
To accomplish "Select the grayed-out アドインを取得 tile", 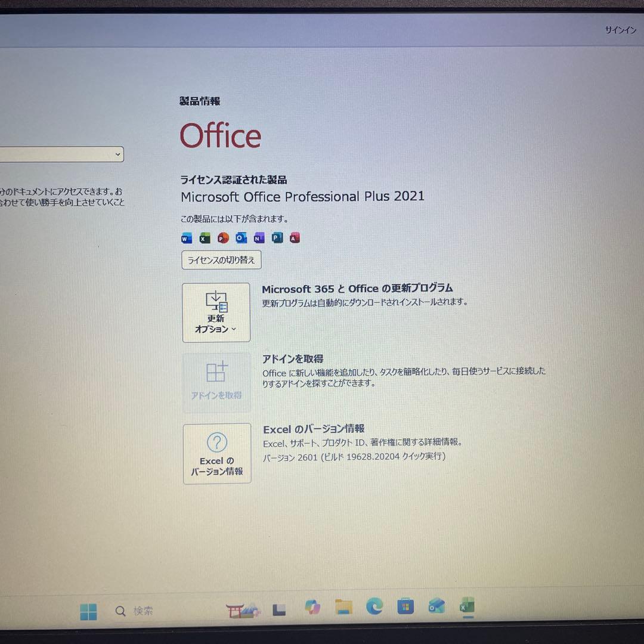I will [216, 382].
